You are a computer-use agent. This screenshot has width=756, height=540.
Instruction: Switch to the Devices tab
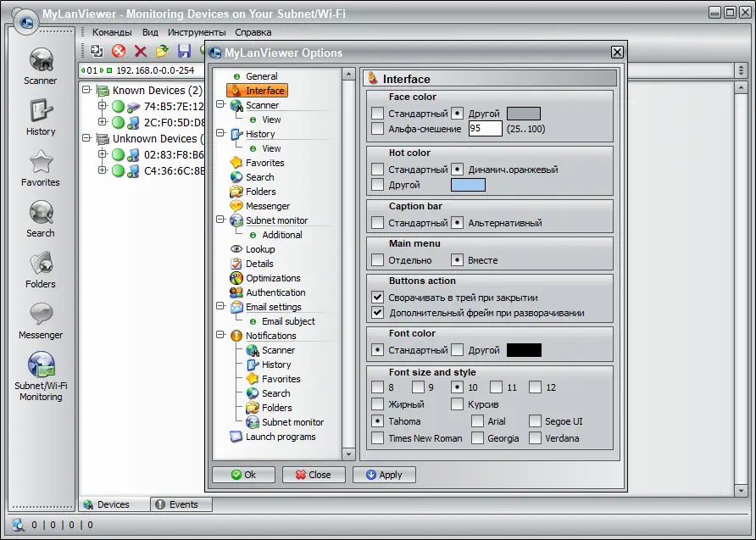tap(114, 504)
